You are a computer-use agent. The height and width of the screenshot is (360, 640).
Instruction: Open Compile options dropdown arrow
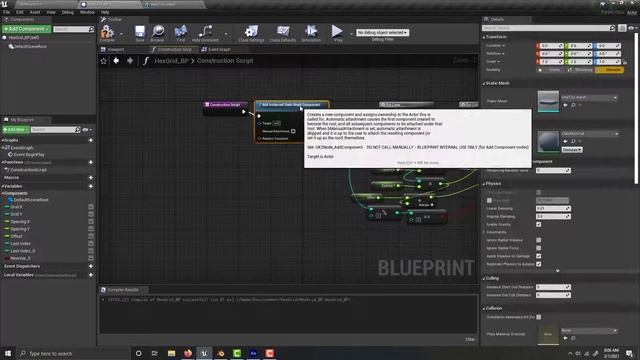[121, 33]
